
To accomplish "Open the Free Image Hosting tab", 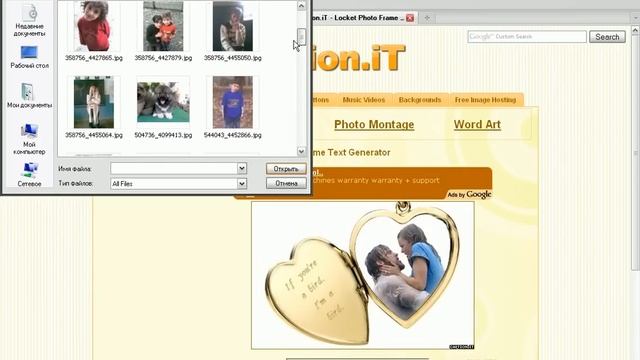I will pos(485,100).
